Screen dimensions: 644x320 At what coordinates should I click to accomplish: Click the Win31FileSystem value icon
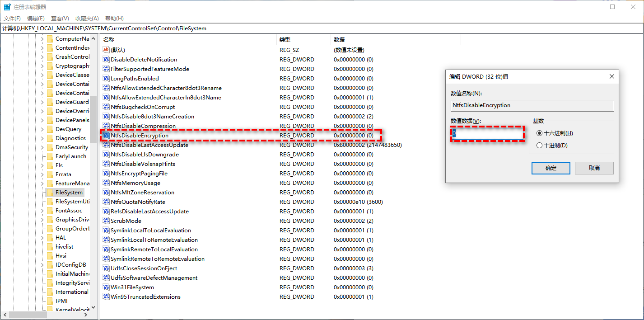click(106, 287)
